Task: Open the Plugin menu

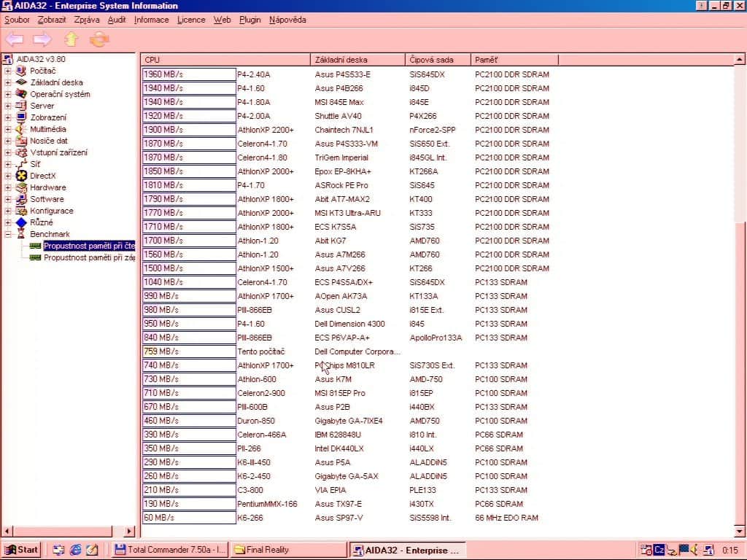Action: (249, 20)
